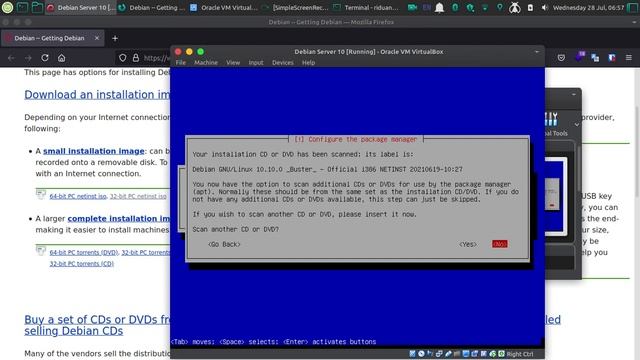Open the VirtualBox File menu
The height and width of the screenshot is (360, 640).
tap(180, 62)
